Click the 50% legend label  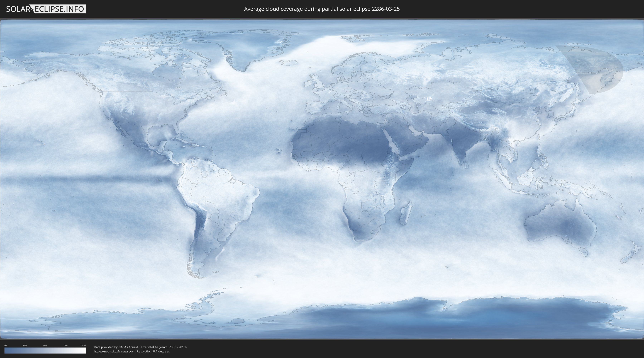45,345
